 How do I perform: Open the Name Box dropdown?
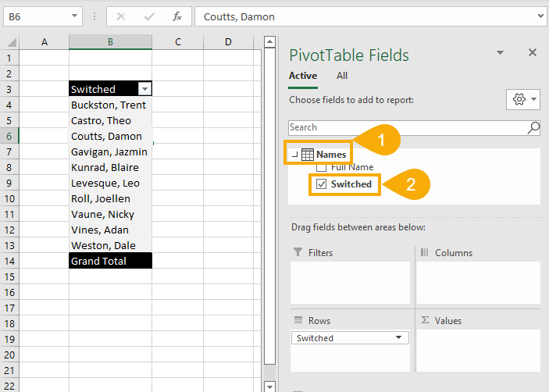[x=74, y=16]
